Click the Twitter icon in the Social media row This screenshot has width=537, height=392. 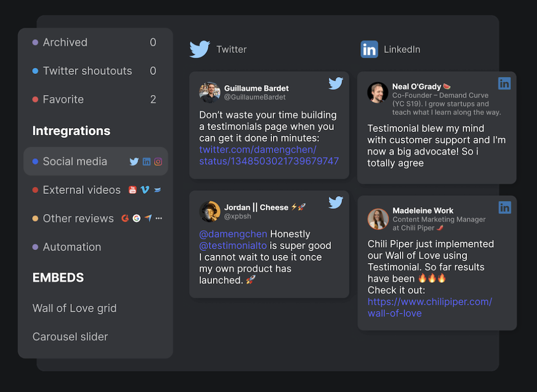pos(134,162)
